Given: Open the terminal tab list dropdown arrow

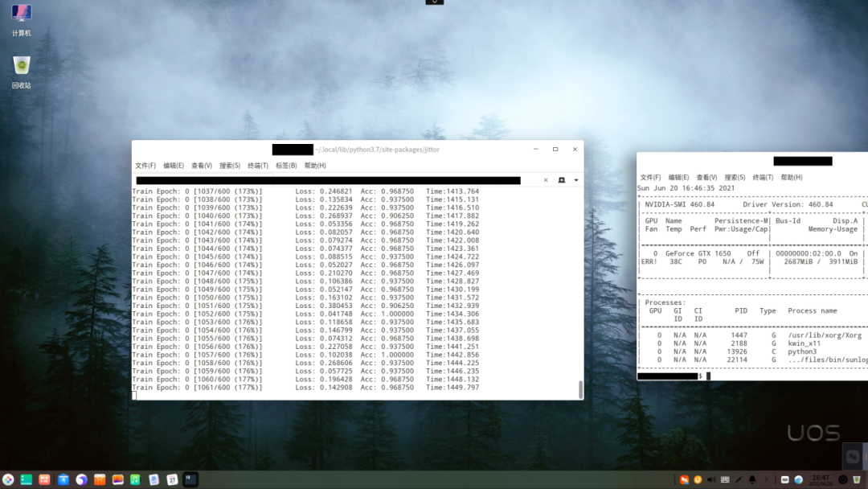Looking at the screenshot, I should point(576,180).
